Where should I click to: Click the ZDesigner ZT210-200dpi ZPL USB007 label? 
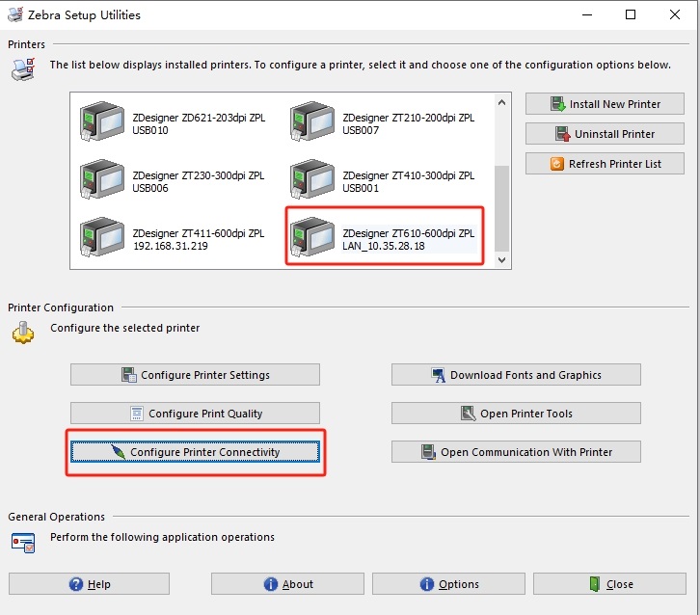click(409, 123)
